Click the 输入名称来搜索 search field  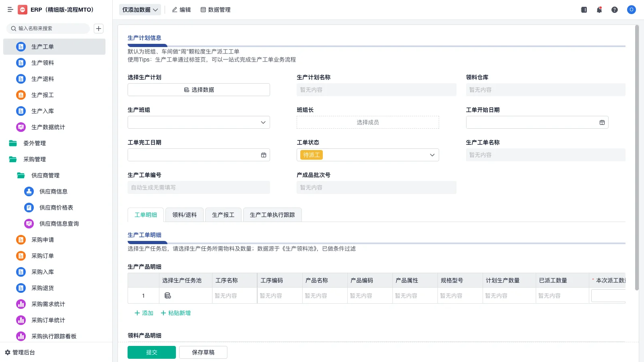point(48,29)
